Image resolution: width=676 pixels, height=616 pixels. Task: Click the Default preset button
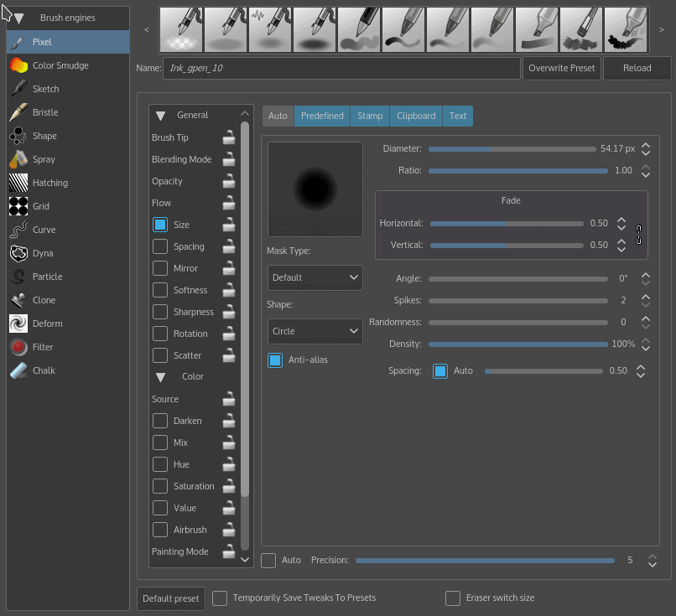tap(171, 598)
